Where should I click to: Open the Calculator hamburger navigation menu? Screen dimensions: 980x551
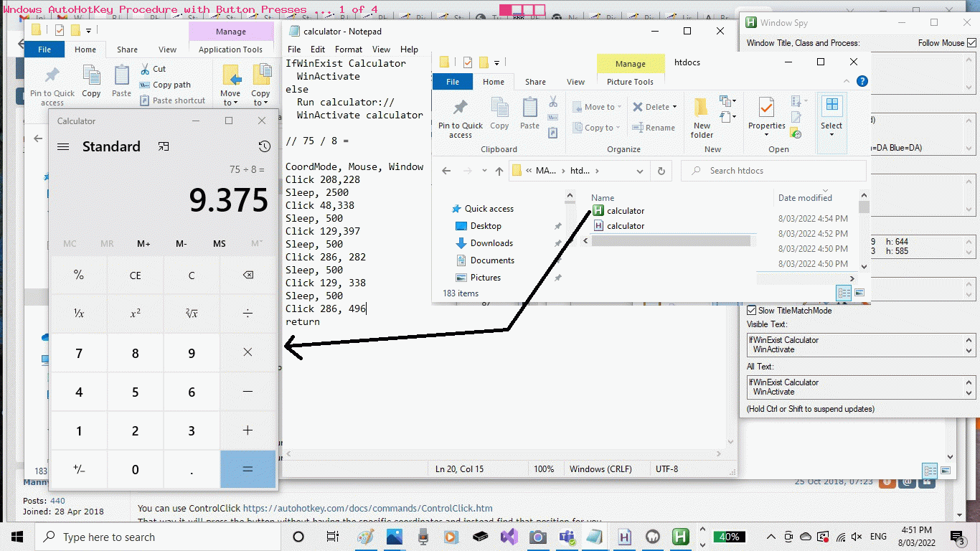63,146
